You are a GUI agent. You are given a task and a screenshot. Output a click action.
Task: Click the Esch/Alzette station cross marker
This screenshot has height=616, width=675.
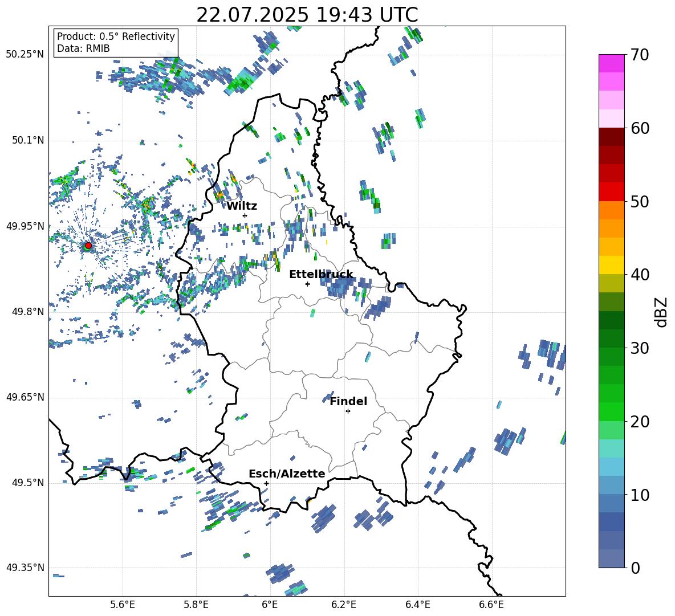click(x=266, y=483)
